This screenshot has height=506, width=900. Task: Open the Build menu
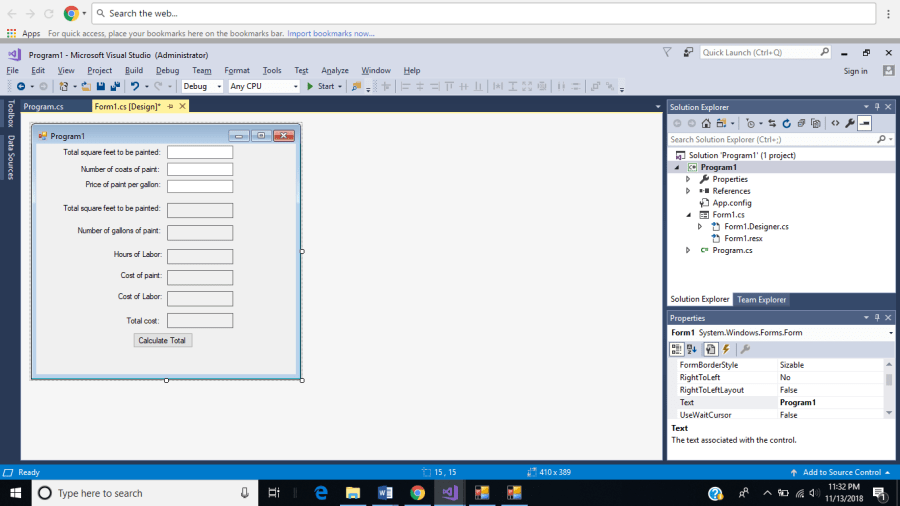[x=134, y=71]
